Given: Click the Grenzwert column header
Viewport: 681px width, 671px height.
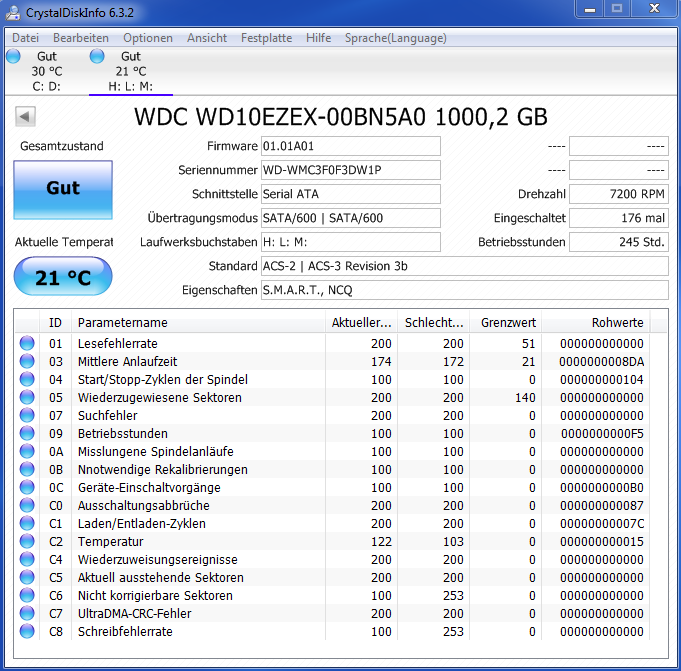Looking at the screenshot, I should point(506,323).
